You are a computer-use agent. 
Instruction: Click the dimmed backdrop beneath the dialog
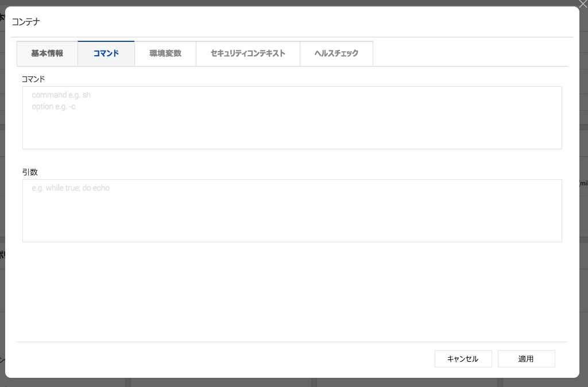pyautogui.click(x=287, y=382)
